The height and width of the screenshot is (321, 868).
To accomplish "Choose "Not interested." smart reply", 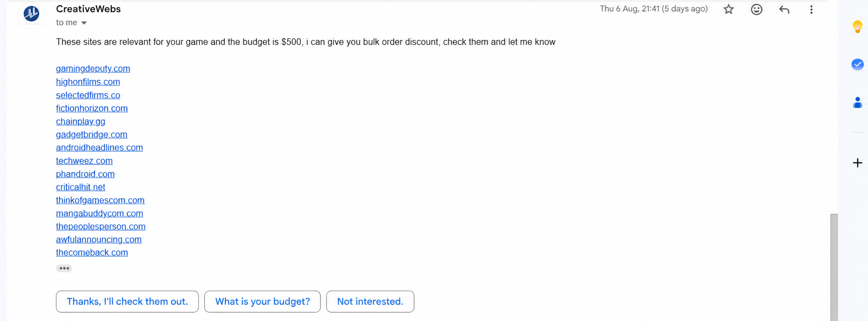I will tap(370, 302).
